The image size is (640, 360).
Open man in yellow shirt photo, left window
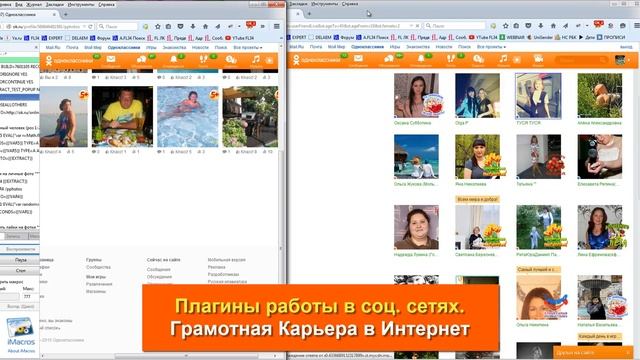coord(122,116)
